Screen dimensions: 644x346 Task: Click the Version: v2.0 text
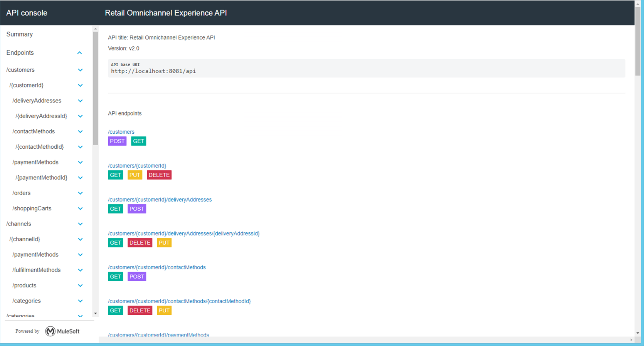[124, 49]
